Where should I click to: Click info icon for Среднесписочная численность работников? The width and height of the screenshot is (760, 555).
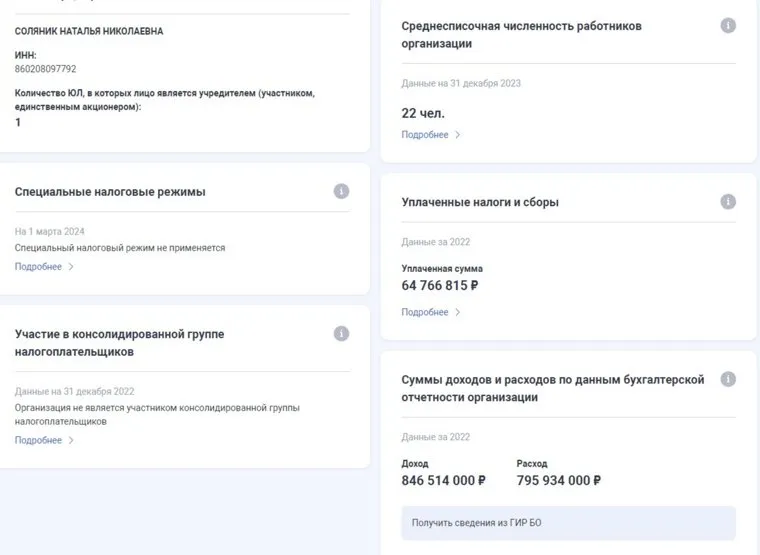click(x=728, y=26)
